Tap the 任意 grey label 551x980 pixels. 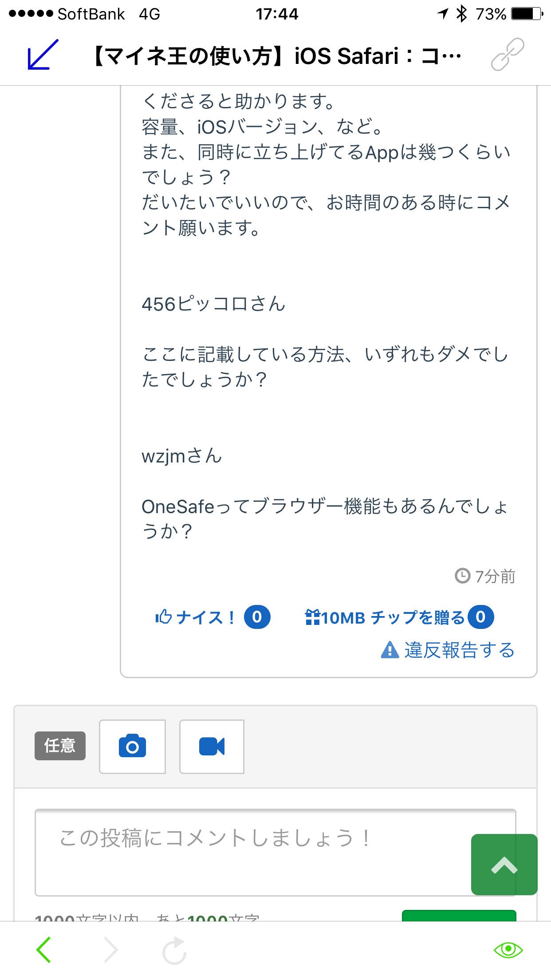(60, 746)
